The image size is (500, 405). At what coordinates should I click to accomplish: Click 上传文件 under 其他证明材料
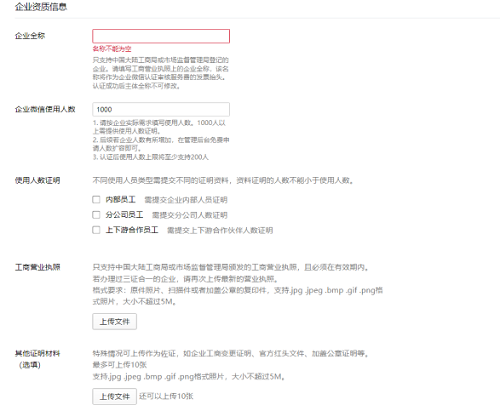coord(114,396)
